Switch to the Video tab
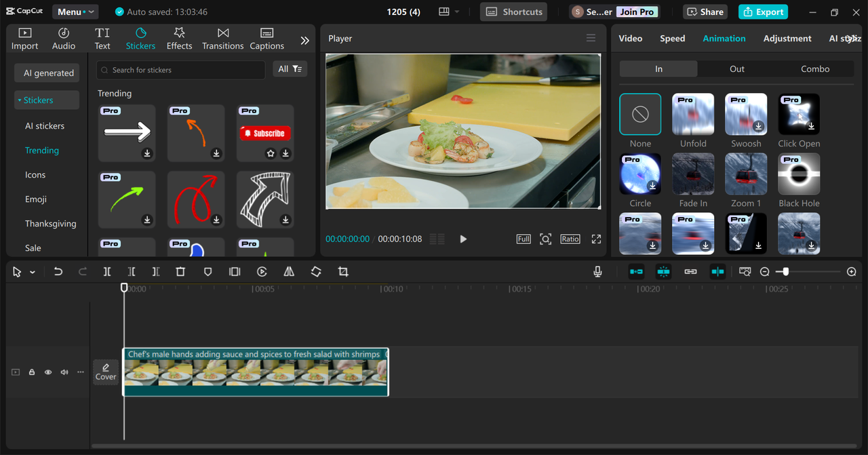Image resolution: width=868 pixels, height=455 pixels. pyautogui.click(x=631, y=39)
